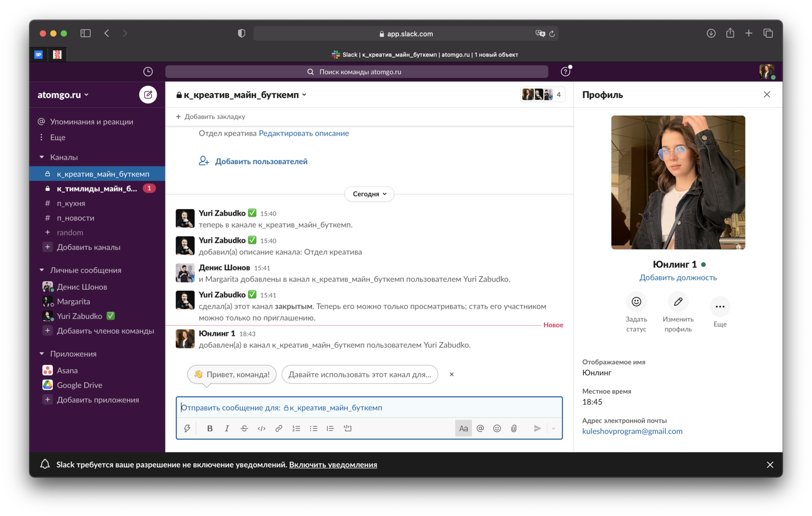Focus the message input field
Viewport: 812px width, 516px height.
tap(369, 408)
